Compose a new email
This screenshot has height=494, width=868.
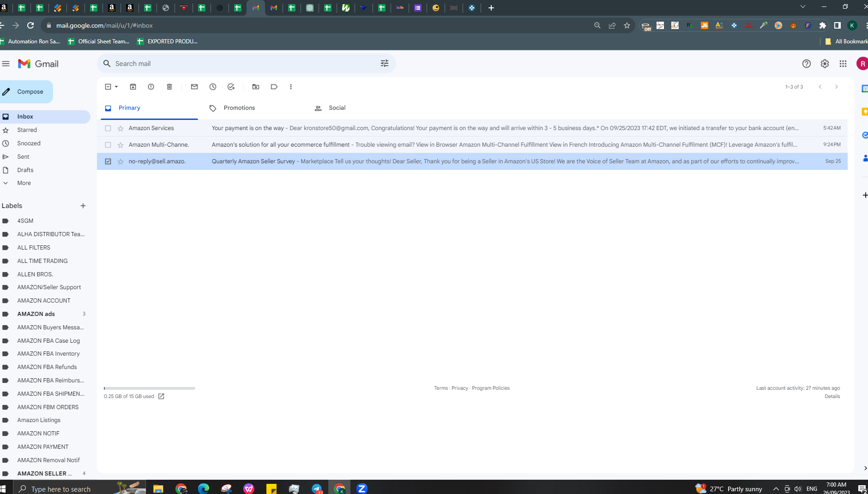point(26,92)
